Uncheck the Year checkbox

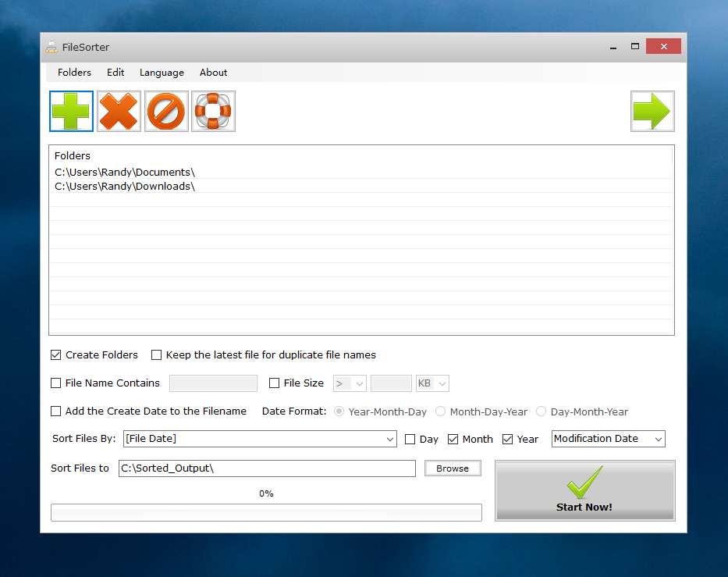[507, 439]
